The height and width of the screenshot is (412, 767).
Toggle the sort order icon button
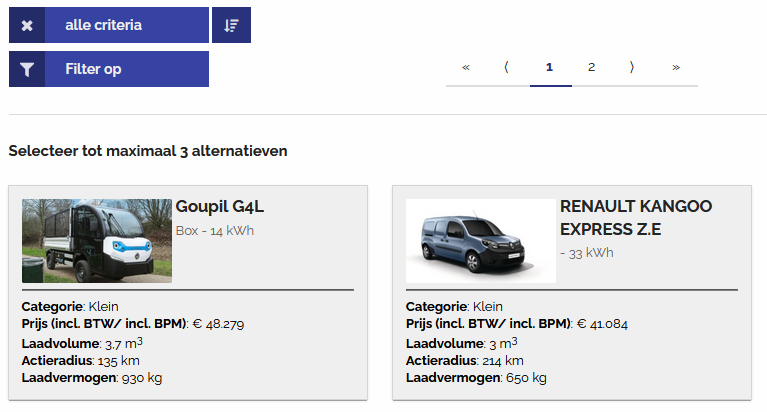pos(231,25)
